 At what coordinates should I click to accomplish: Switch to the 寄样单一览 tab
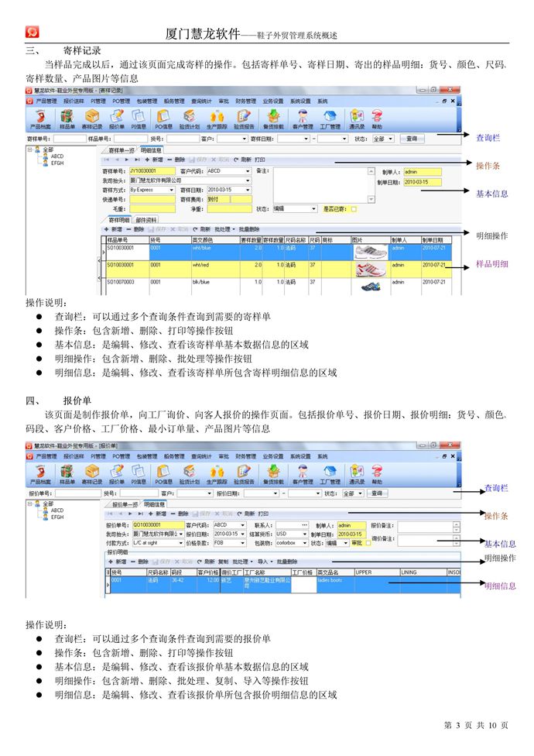[120, 150]
